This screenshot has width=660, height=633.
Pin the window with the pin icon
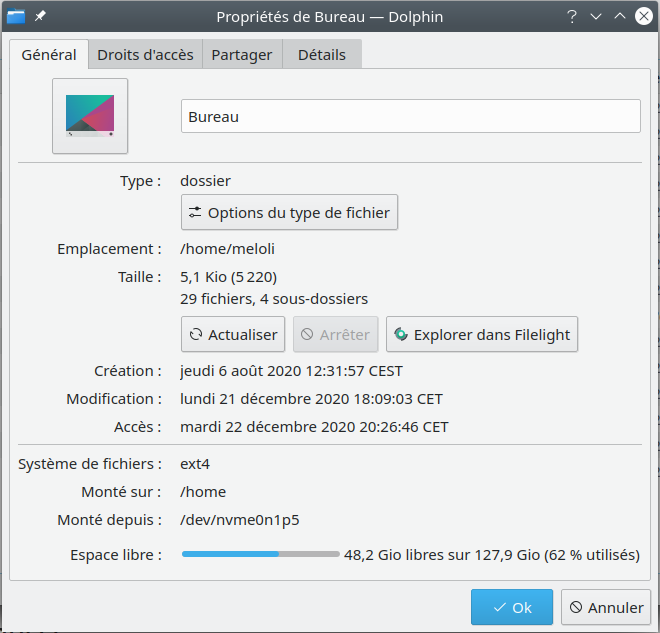click(41, 16)
